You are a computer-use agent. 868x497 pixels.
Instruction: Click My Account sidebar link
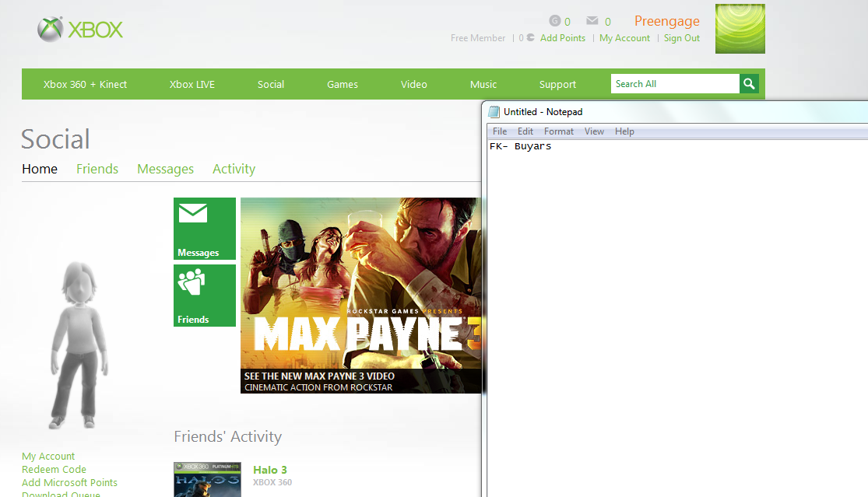(x=48, y=456)
